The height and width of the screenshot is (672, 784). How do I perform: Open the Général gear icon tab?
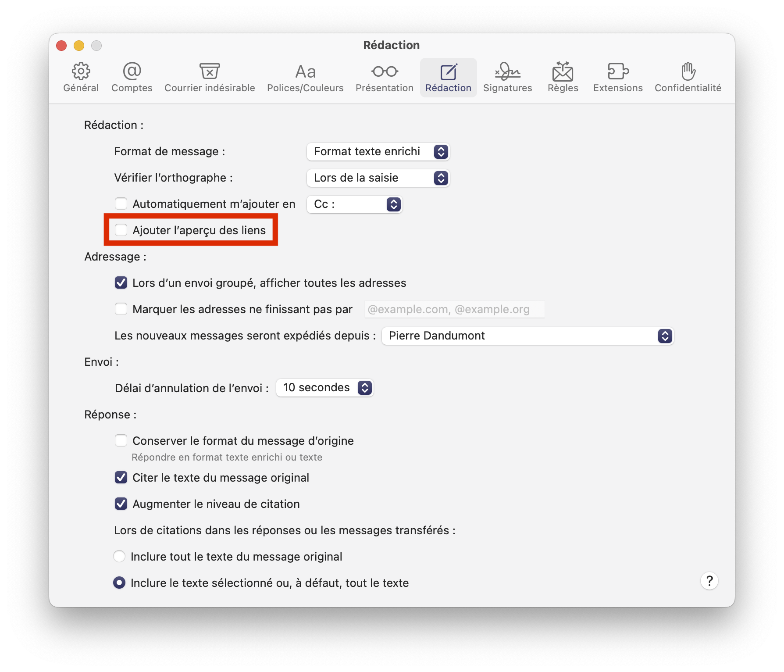point(81,78)
